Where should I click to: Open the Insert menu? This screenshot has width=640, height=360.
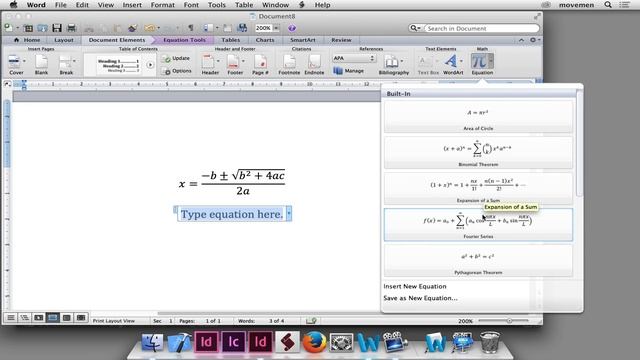(x=132, y=5)
